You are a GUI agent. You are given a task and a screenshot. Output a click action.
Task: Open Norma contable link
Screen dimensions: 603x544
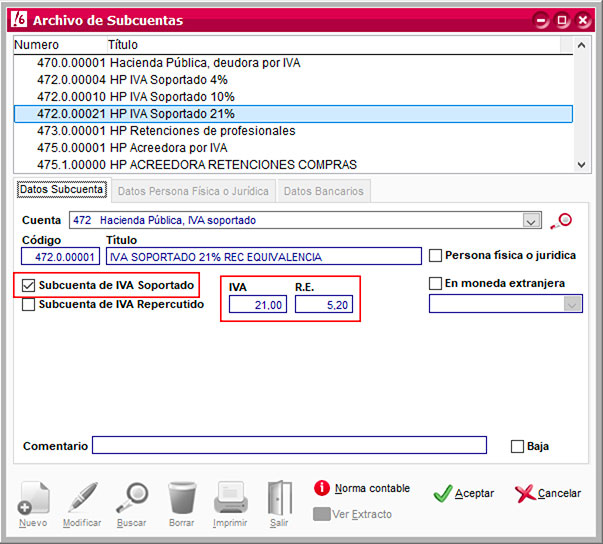point(372,488)
